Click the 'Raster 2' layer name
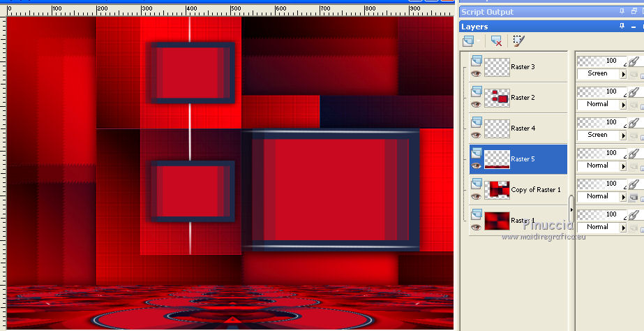644x331 pixels. (x=523, y=98)
